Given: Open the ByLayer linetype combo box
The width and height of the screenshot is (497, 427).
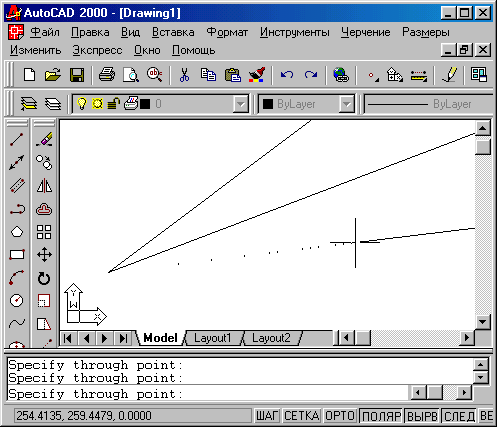Looking at the screenshot, I should (428, 104).
